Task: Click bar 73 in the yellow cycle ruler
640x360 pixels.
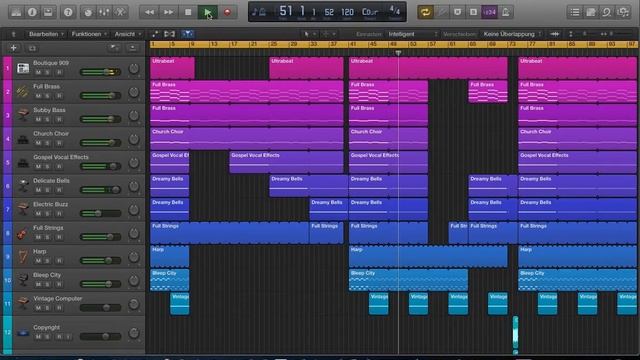Action: click(x=512, y=44)
